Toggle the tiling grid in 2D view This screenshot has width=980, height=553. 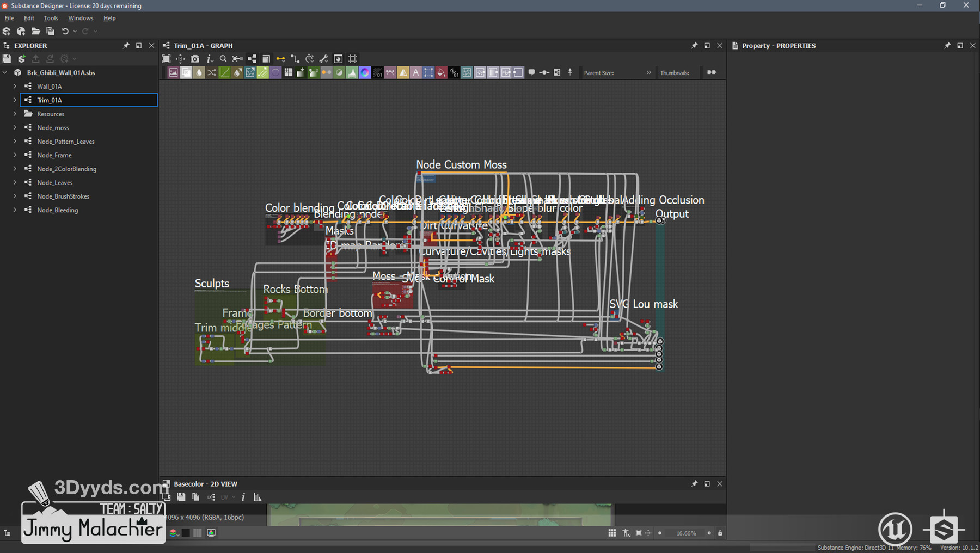tap(612, 533)
